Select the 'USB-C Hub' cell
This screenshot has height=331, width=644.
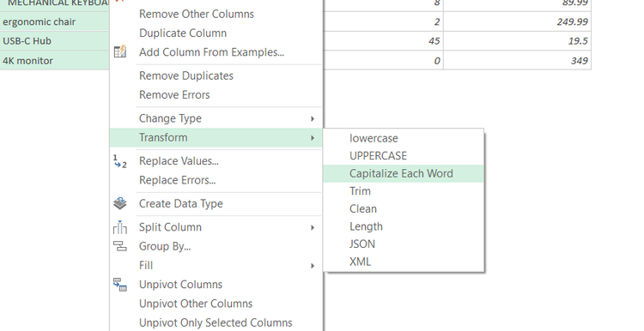pyautogui.click(x=55, y=41)
